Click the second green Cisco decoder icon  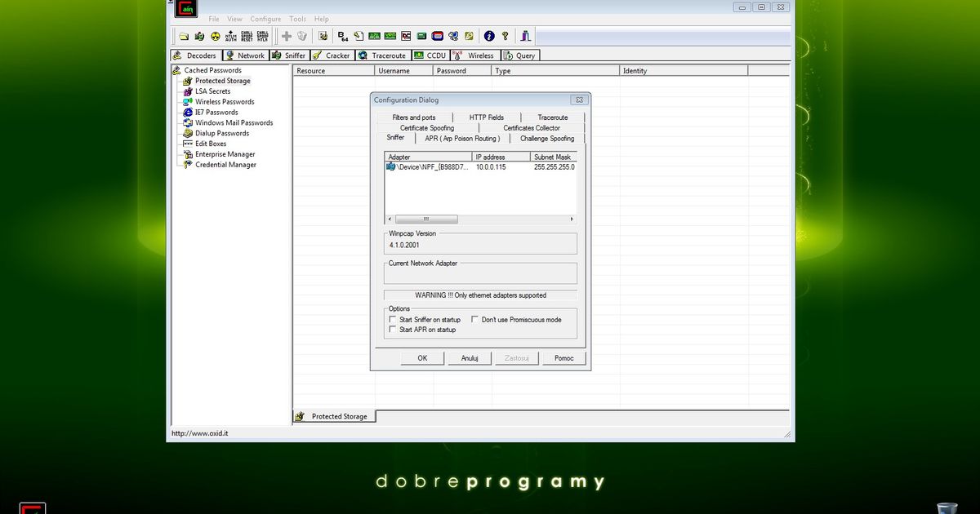click(390, 36)
